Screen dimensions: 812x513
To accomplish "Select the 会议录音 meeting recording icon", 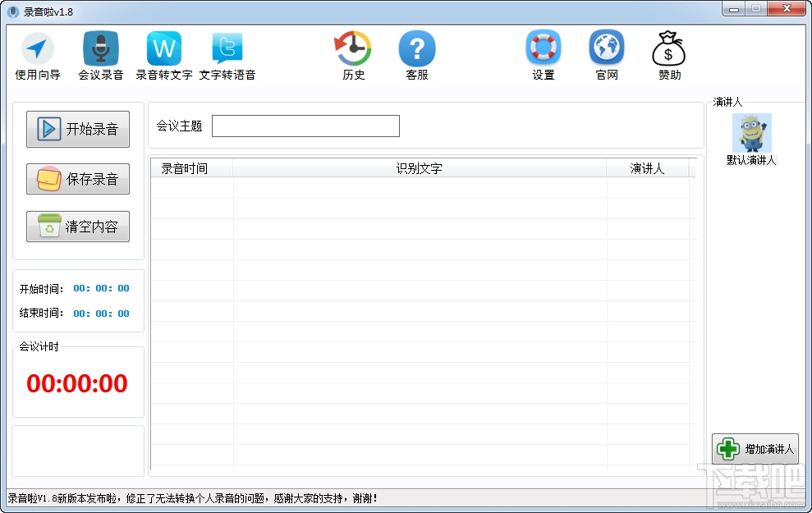I will tap(100, 54).
